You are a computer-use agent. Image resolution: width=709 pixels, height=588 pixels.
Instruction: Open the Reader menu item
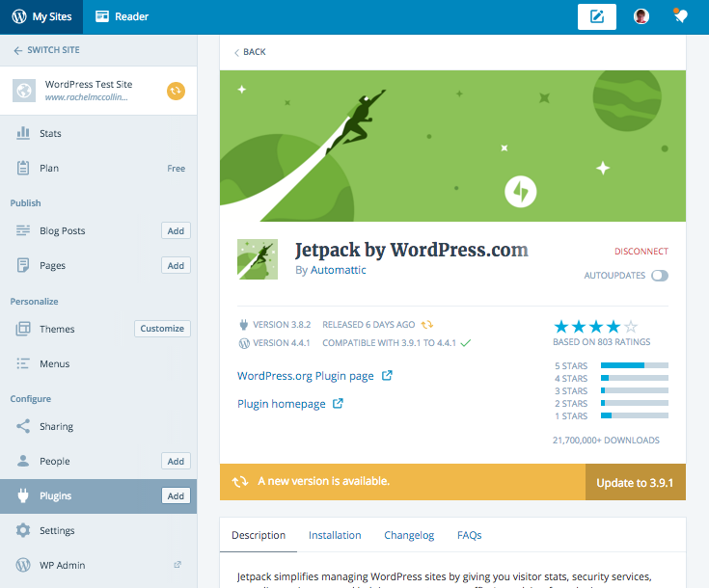(x=122, y=16)
